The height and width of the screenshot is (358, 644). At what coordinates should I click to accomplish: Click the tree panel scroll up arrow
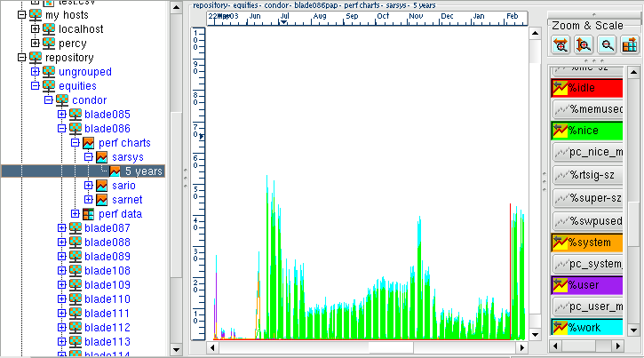[176, 7]
